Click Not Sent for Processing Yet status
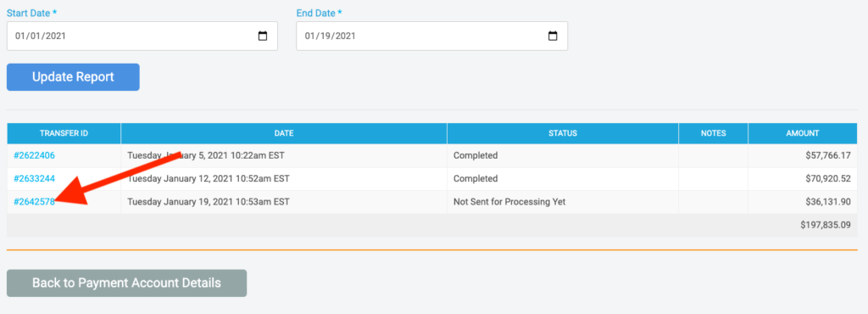868x314 pixels. tap(509, 202)
